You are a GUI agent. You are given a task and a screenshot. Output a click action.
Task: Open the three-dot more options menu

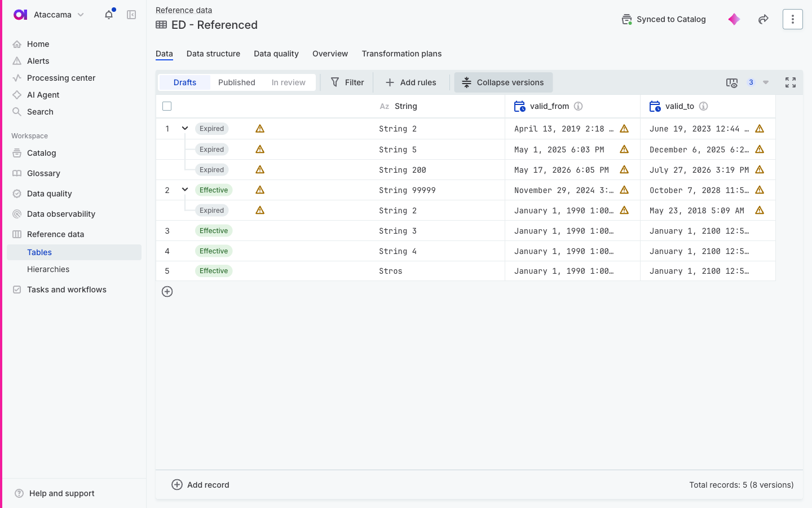(x=792, y=19)
